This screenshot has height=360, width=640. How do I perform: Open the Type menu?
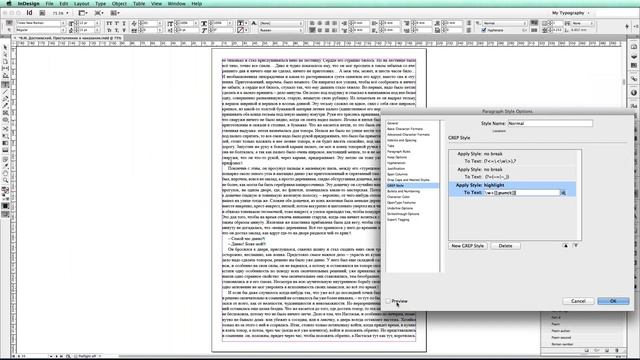coord(100,4)
